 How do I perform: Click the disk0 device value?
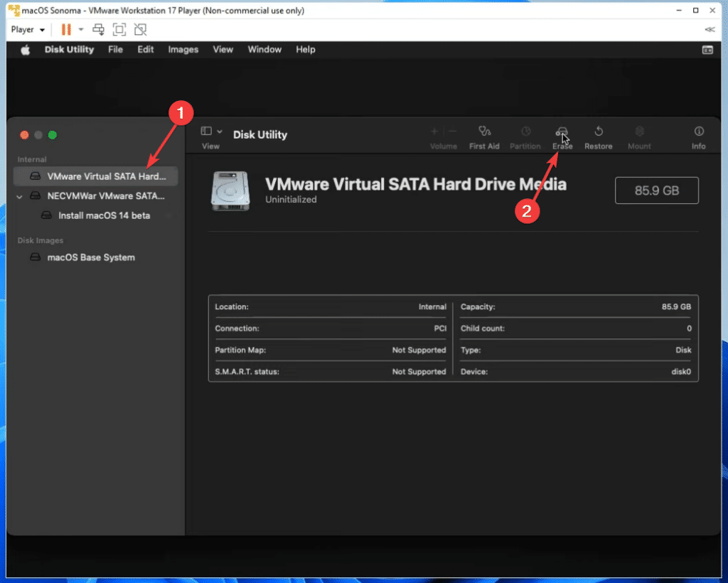[681, 372]
